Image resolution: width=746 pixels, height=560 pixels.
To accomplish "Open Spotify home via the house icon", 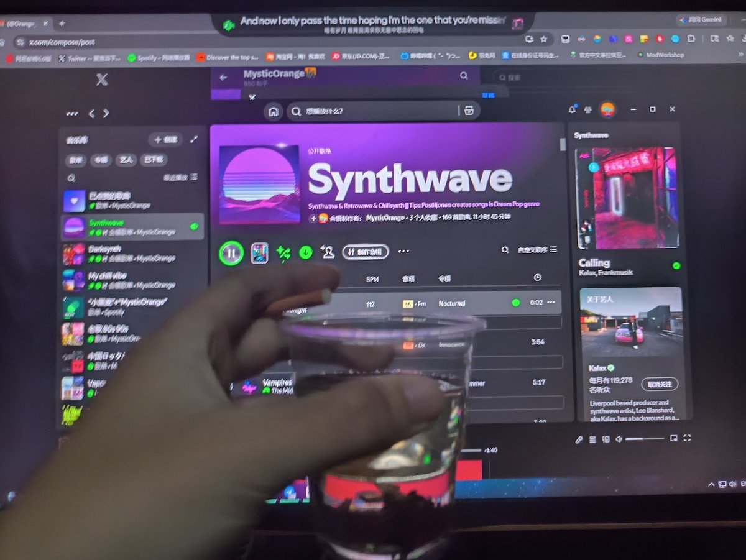I will coord(273,111).
